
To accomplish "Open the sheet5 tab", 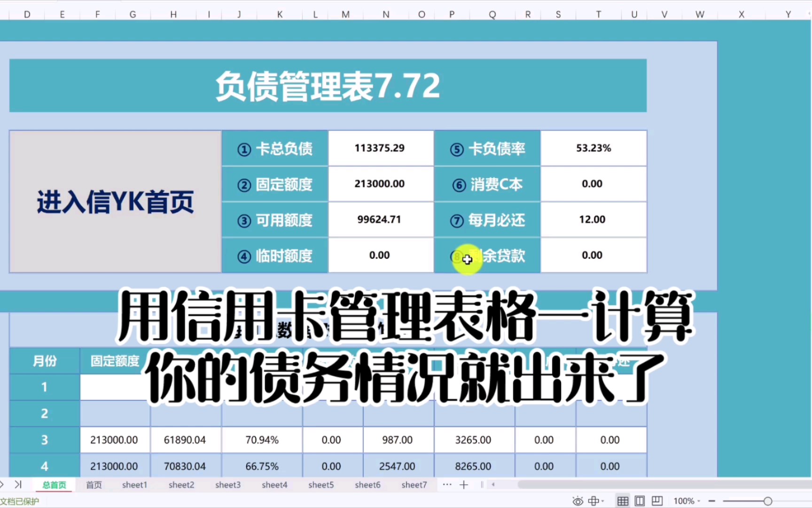I will click(x=321, y=485).
